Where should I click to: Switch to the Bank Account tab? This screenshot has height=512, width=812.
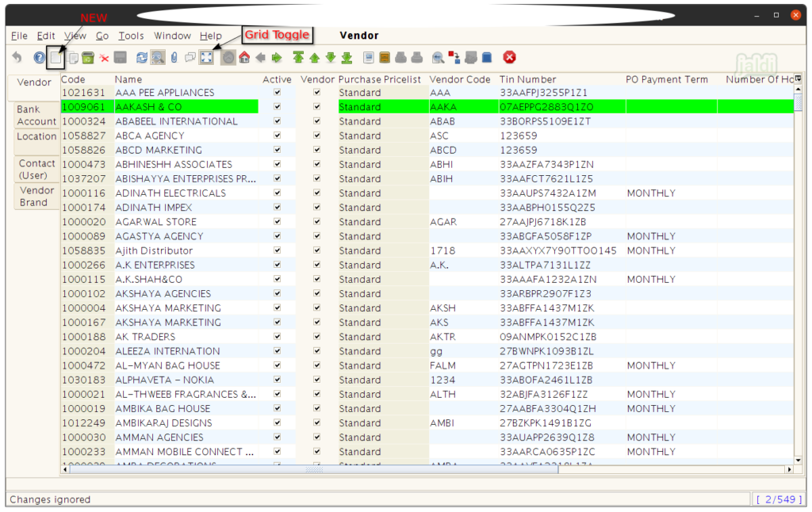[36, 116]
